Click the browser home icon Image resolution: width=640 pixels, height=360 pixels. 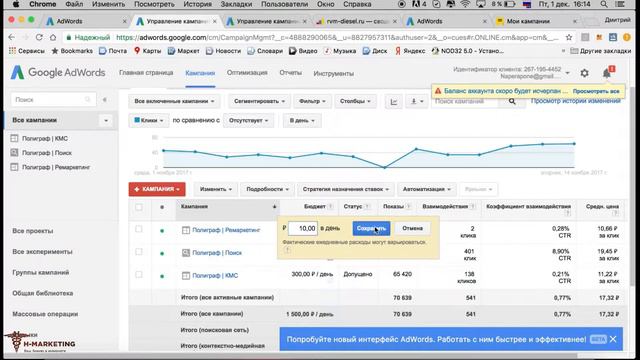point(53,38)
